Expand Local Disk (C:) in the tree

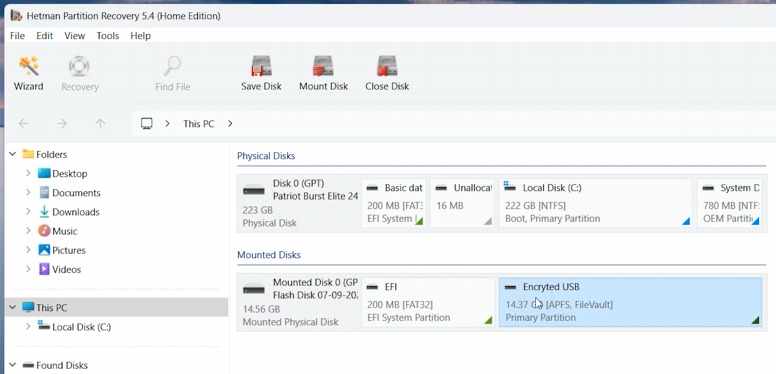pos(28,327)
